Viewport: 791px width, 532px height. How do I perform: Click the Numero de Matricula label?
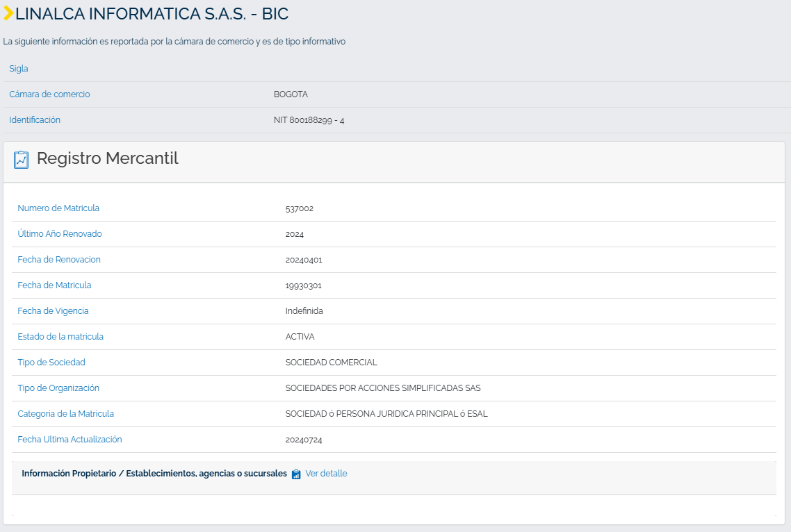[58, 208]
